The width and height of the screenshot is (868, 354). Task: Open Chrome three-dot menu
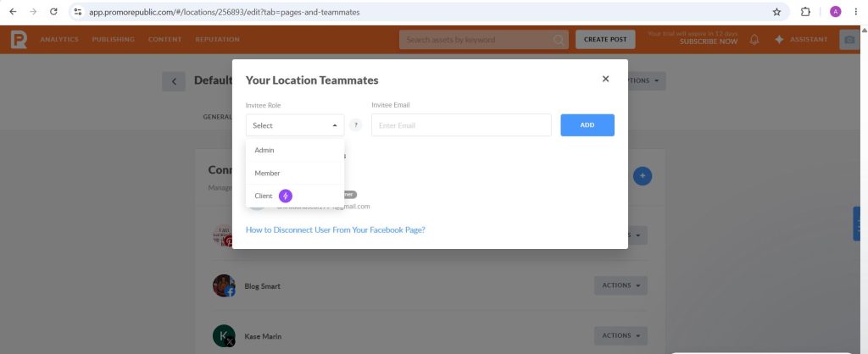coord(856,12)
